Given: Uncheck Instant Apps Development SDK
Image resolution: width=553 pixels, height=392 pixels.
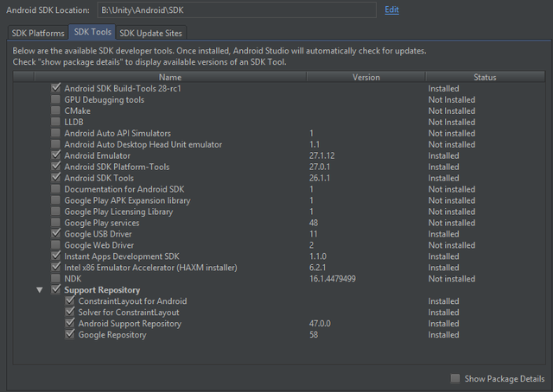Looking at the screenshot, I should (55, 256).
